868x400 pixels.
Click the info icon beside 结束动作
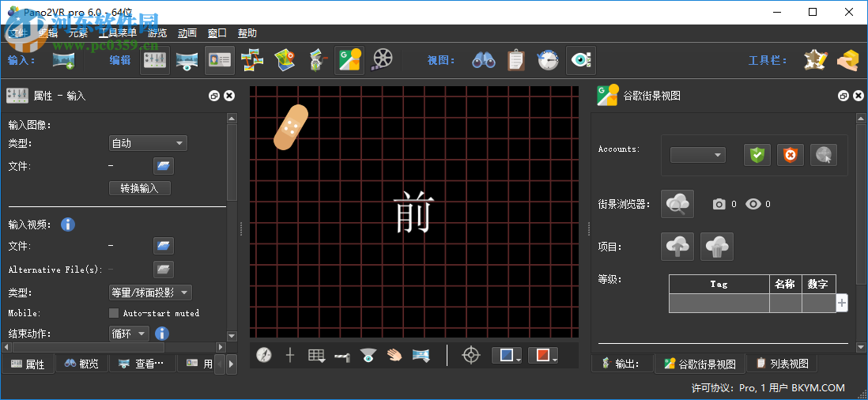pos(161,333)
